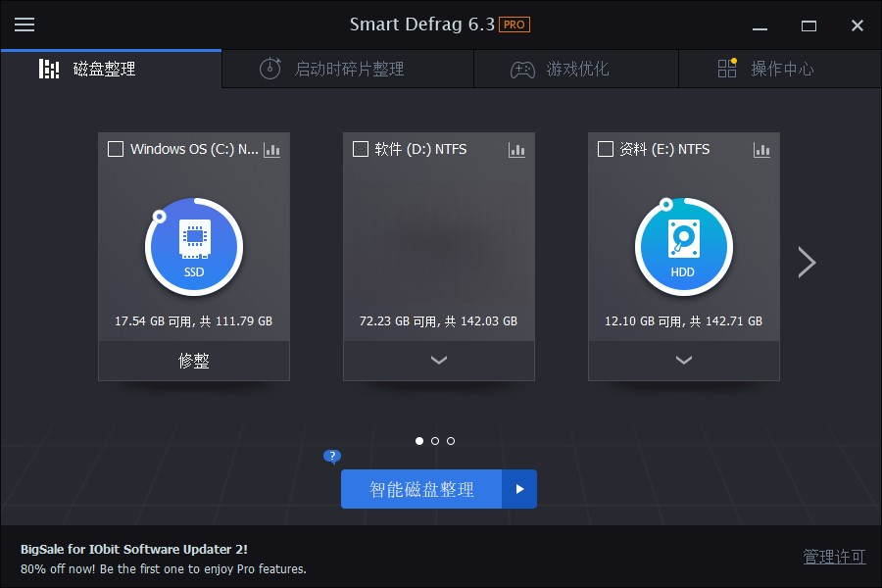This screenshot has height=588, width=882.
Task: Go to third page indicator dot
Action: [x=451, y=441]
